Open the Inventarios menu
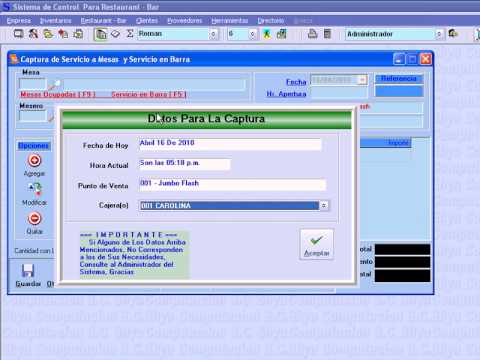Viewport: 480px width, 360px height. (x=55, y=21)
